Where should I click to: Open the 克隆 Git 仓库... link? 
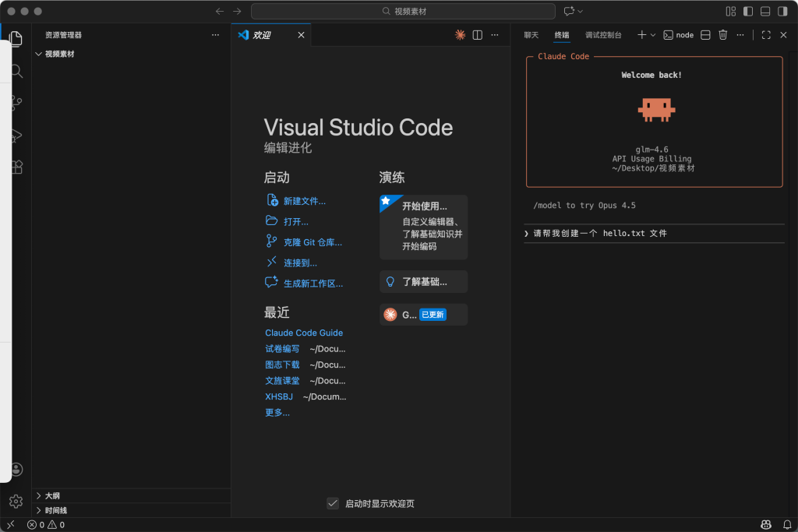pos(312,242)
